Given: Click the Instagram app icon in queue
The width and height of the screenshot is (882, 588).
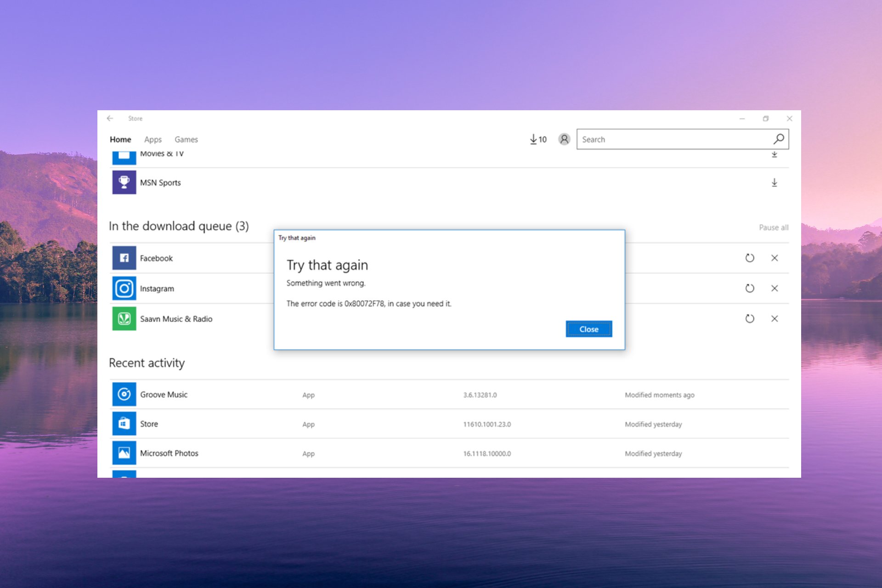Looking at the screenshot, I should pos(124,288).
